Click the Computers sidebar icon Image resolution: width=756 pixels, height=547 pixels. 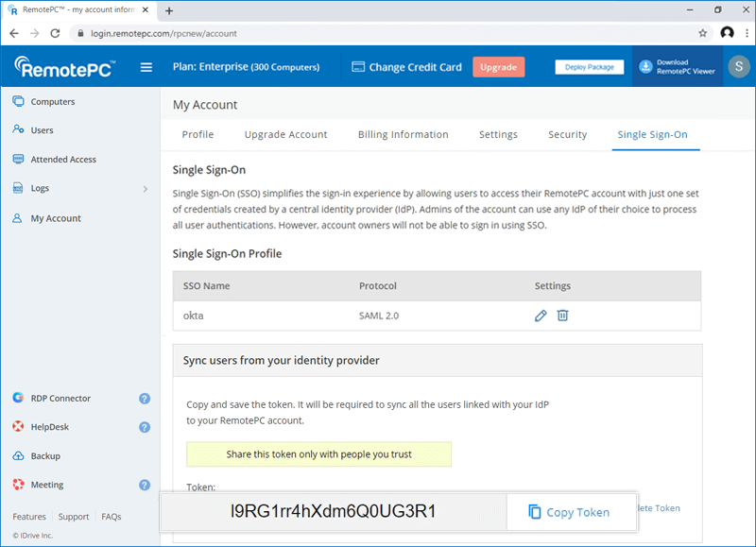pos(18,101)
